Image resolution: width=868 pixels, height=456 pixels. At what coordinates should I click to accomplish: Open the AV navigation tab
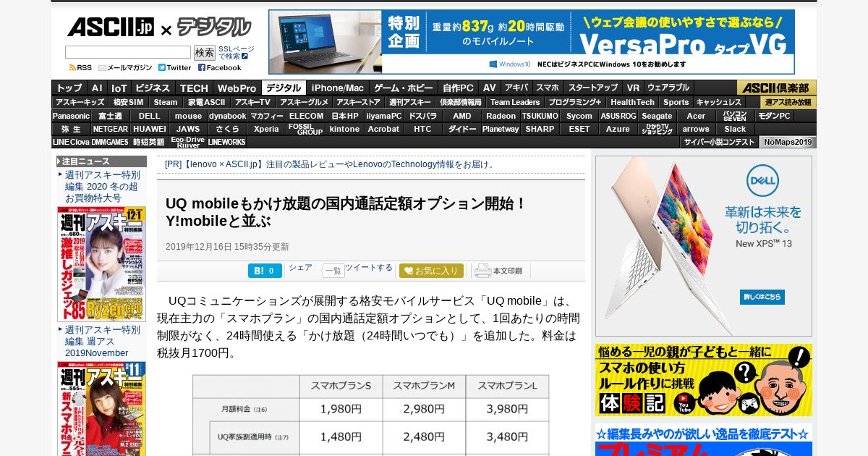coord(490,88)
